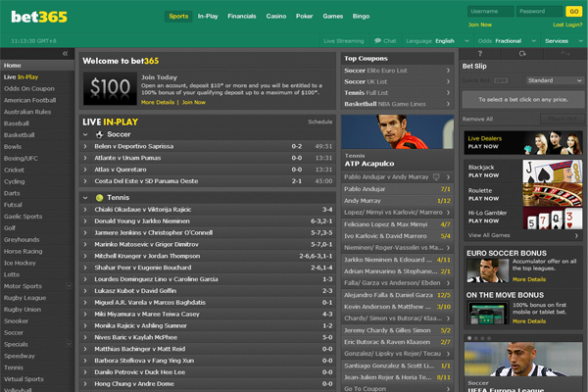Click live stream icon beside Pablo Andujar v Andy Murray
This screenshot has height=392, width=588.
point(436,176)
